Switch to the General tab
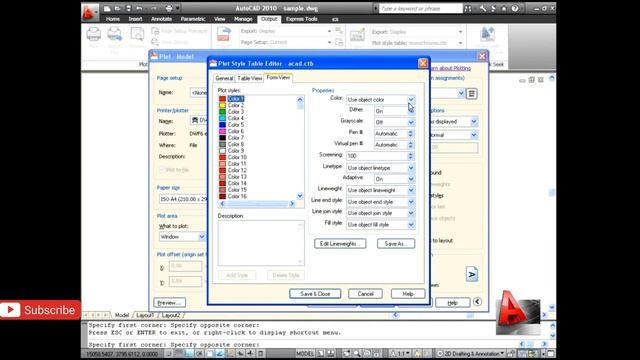This screenshot has height=360, width=640. pos(224,78)
